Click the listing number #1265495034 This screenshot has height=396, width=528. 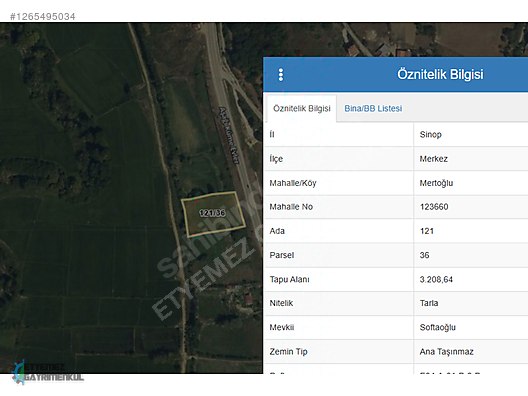[43, 16]
